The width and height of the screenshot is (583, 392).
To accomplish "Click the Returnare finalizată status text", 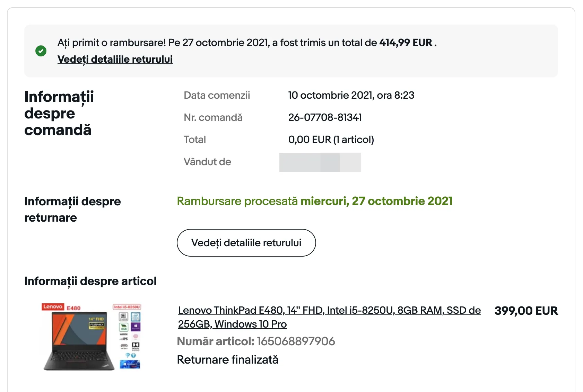I will tap(227, 359).
